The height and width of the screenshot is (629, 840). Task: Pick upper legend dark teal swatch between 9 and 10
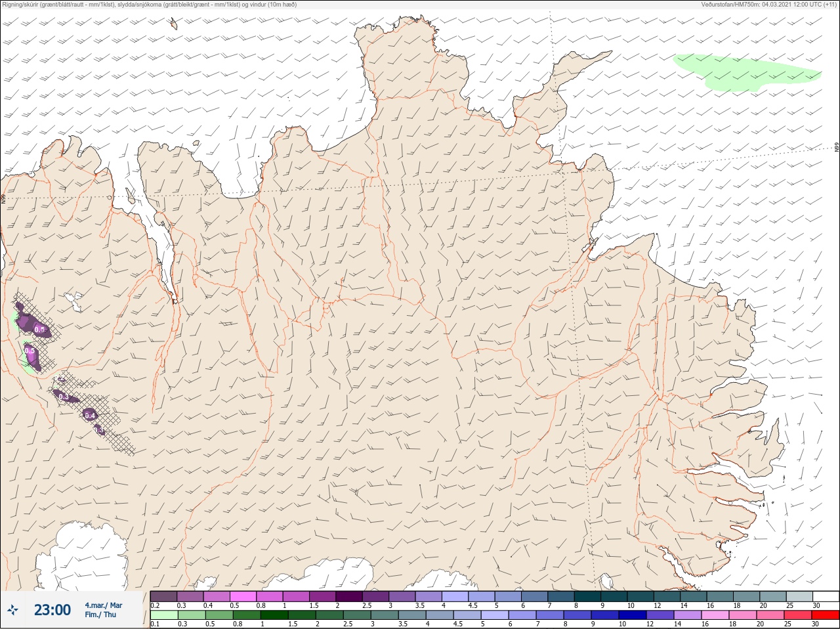tap(614, 596)
